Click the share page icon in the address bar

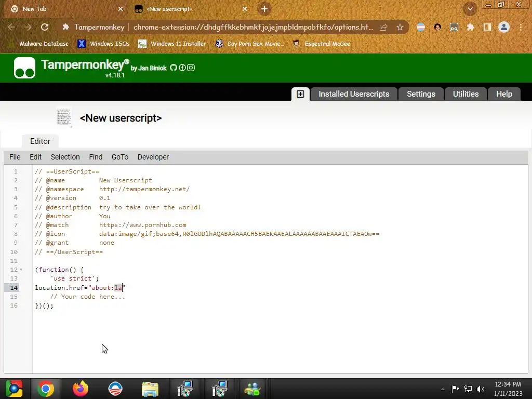383,27
